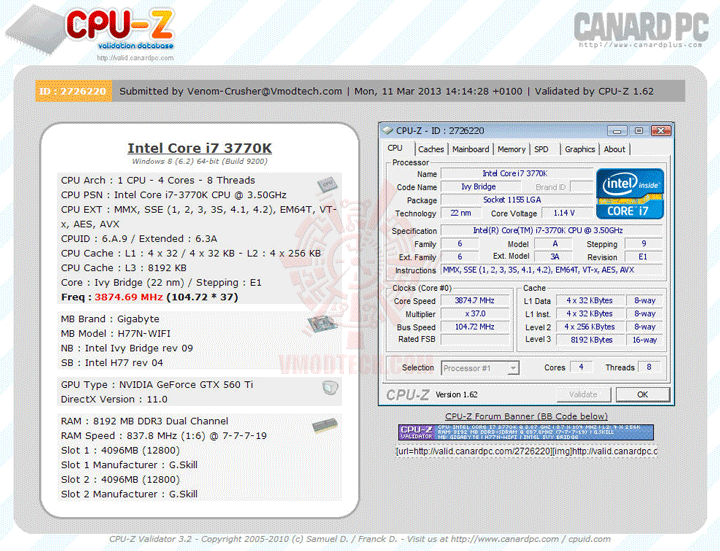Switch to the CPU tab

[x=395, y=148]
